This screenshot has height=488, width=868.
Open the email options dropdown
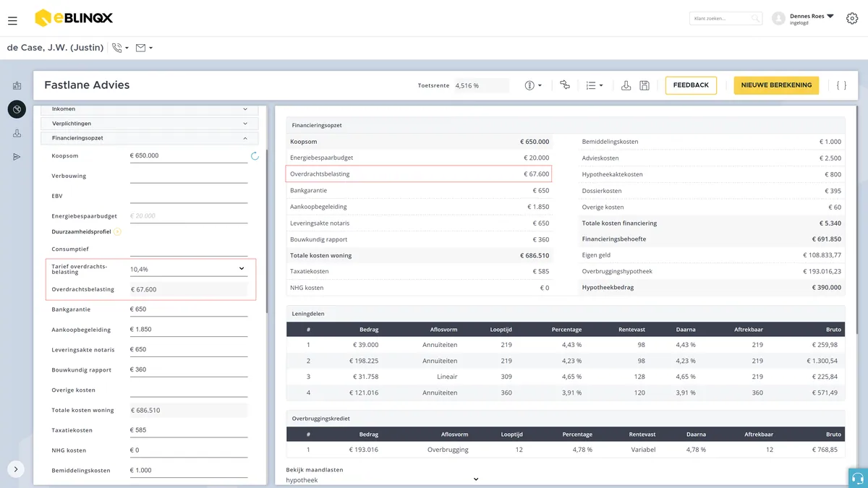tap(144, 48)
